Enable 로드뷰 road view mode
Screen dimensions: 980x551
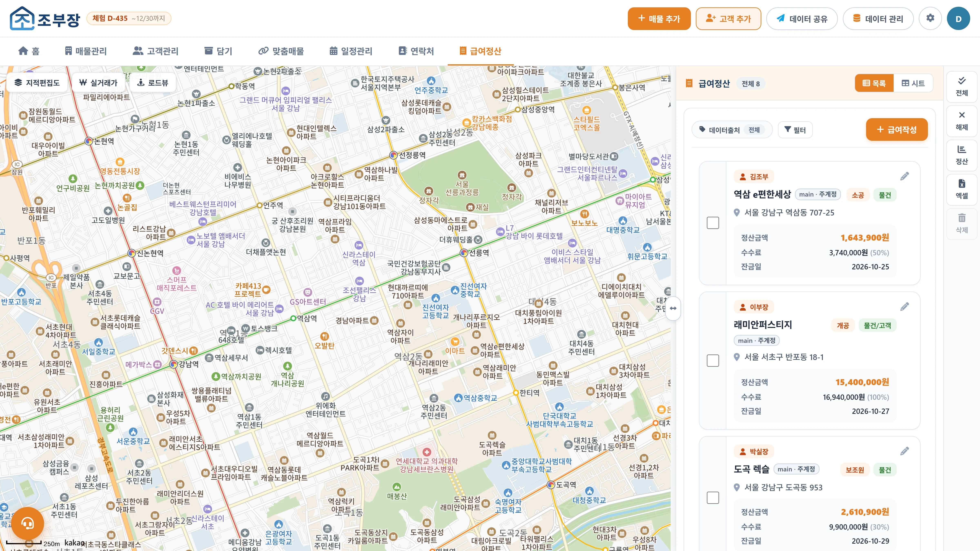click(x=153, y=82)
